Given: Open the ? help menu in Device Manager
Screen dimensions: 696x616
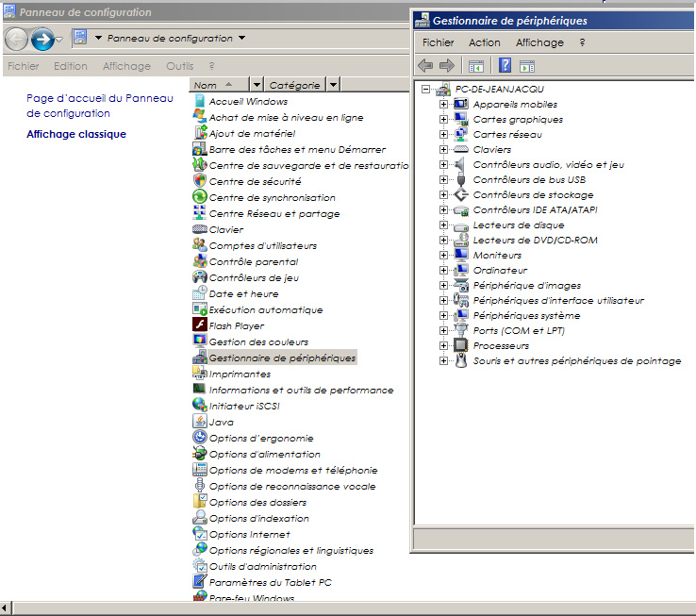Looking at the screenshot, I should point(582,42).
